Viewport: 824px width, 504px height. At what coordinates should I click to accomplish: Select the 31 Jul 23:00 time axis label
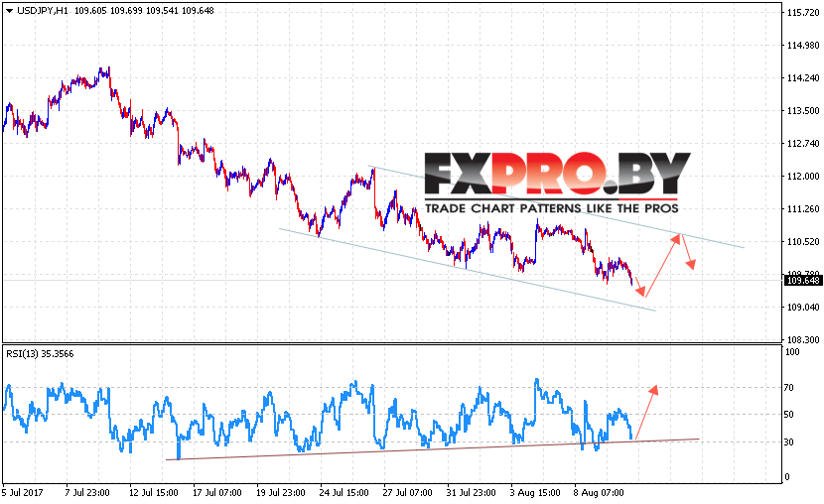coord(471,493)
